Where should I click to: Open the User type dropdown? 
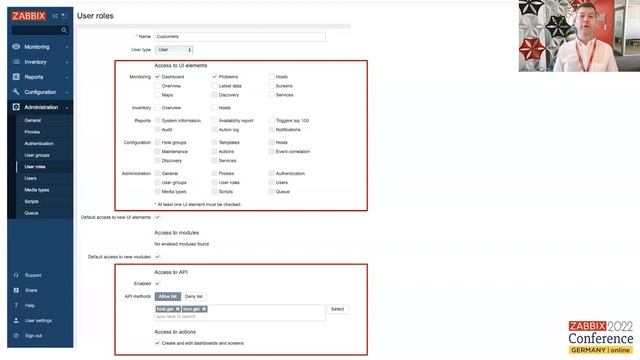[174, 50]
